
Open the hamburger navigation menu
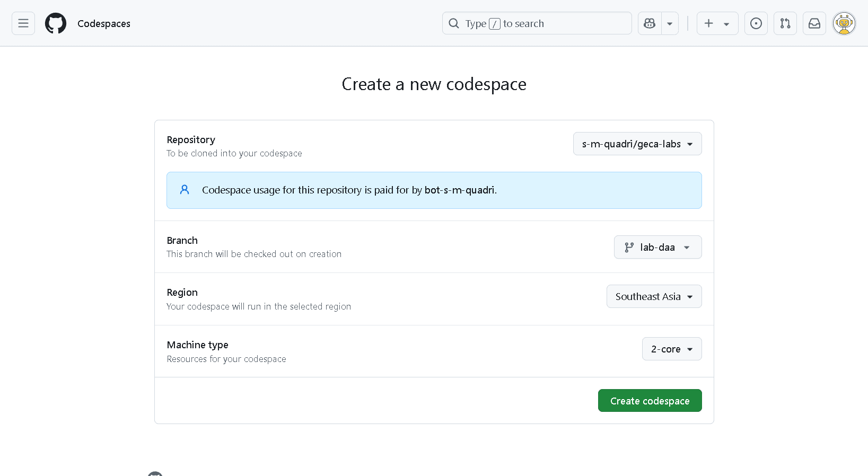[23, 23]
